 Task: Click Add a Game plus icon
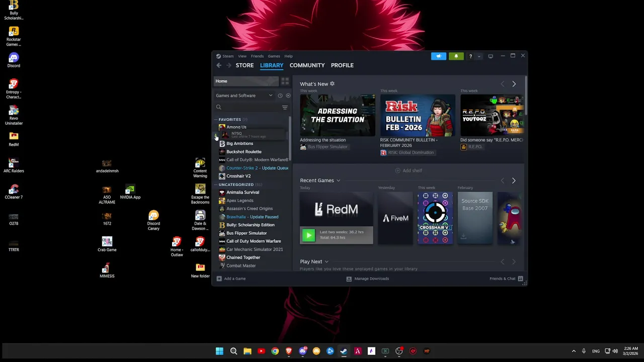[x=219, y=279]
